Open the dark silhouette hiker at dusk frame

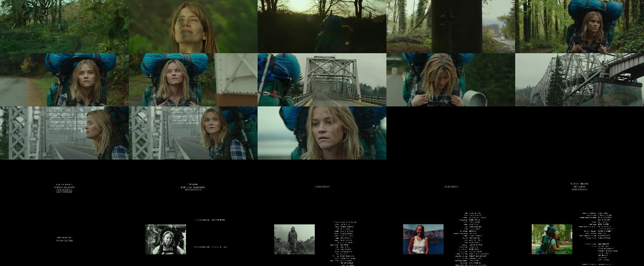[322, 27]
